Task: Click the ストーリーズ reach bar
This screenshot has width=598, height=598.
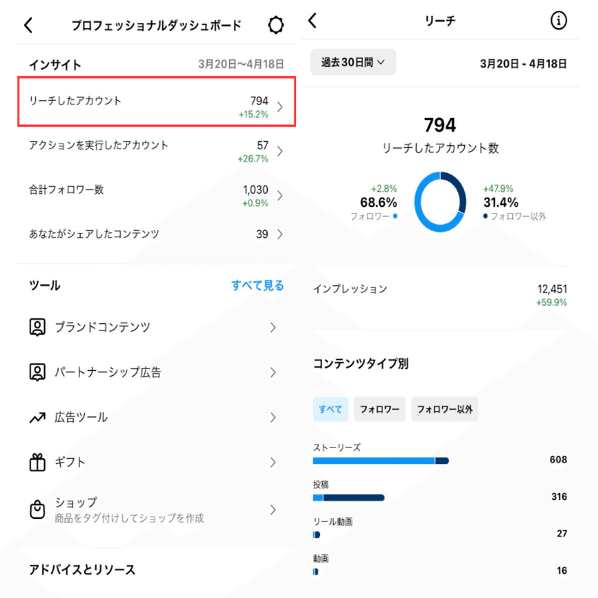Action: pyautogui.click(x=381, y=461)
